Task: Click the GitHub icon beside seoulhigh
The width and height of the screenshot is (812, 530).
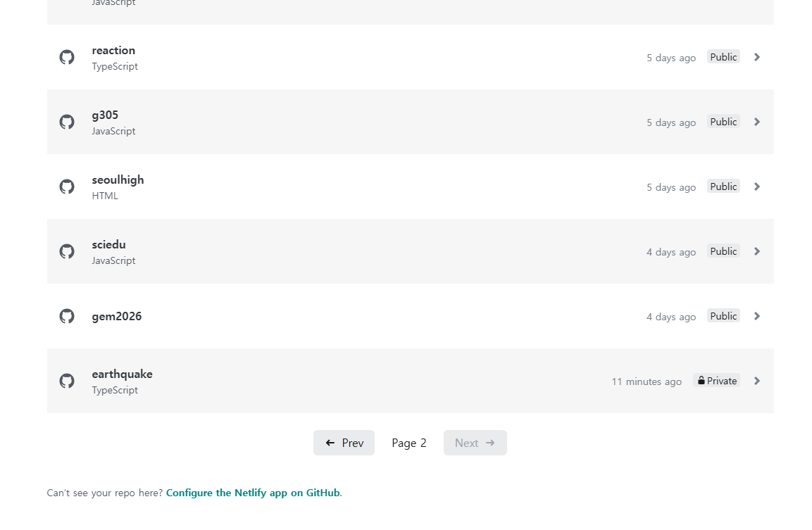Action: click(67, 187)
